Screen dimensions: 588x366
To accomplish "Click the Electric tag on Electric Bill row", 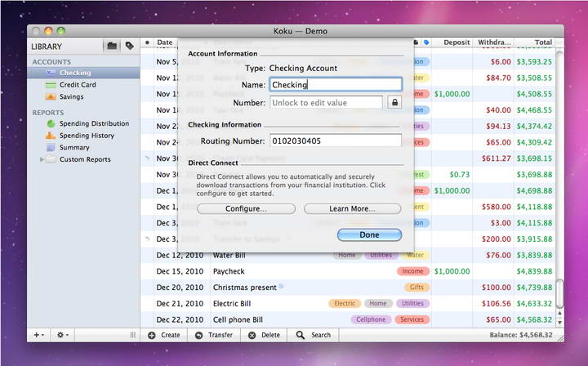I will coord(345,303).
